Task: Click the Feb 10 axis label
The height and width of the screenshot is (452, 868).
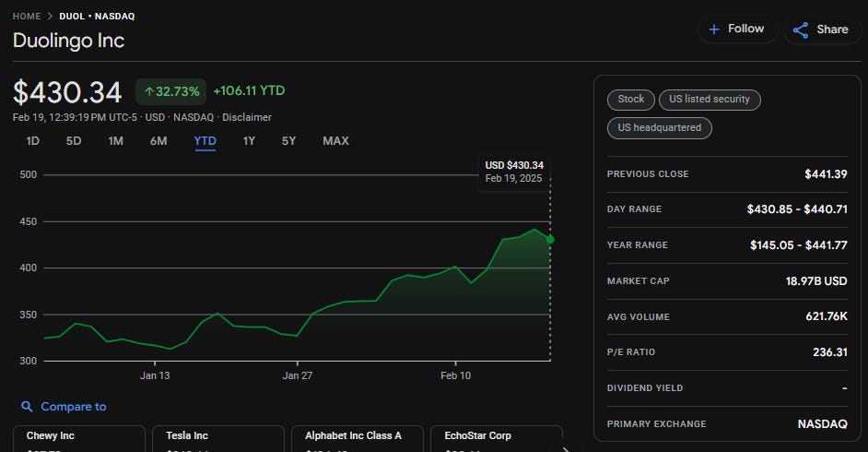Action: click(x=455, y=375)
